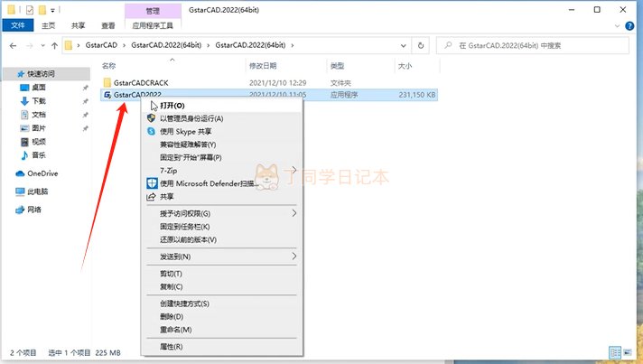Open 音乐 in the navigation pane
The height and width of the screenshot is (364, 643).
tap(39, 155)
